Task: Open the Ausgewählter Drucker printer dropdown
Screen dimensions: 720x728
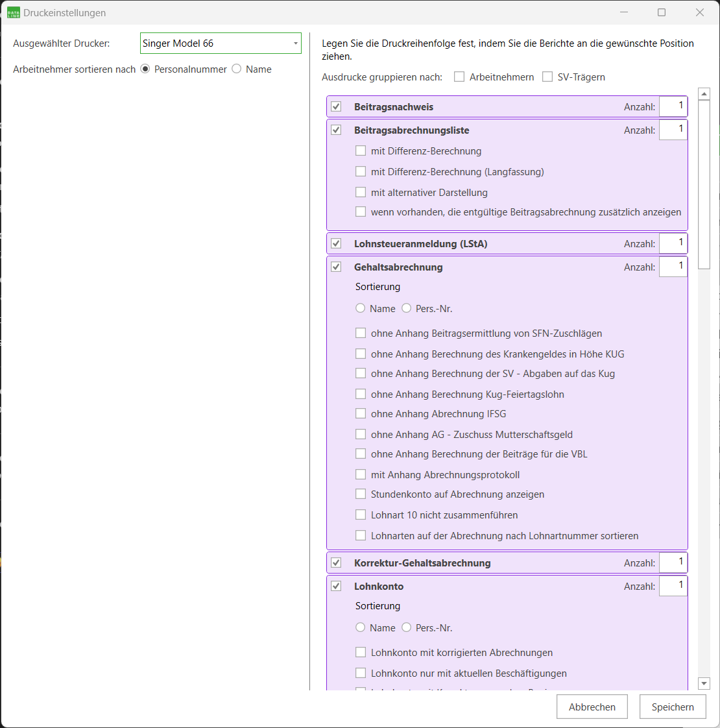Action: click(221, 43)
